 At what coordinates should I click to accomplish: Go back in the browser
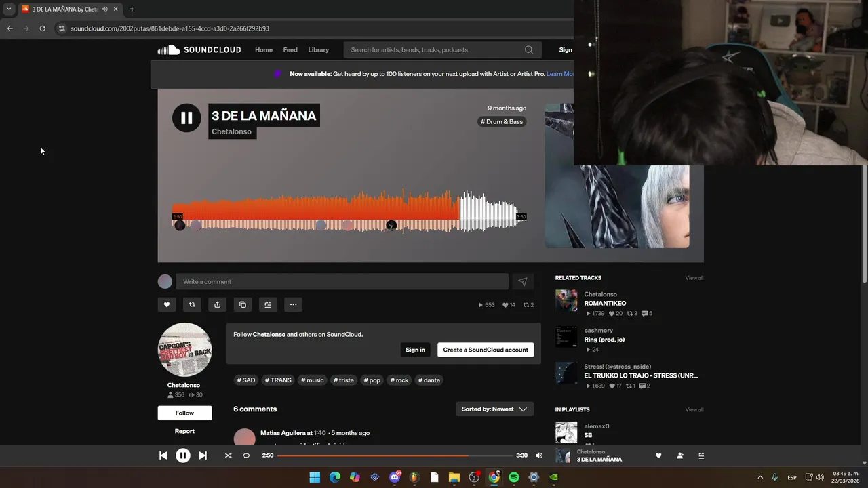pos(9,28)
